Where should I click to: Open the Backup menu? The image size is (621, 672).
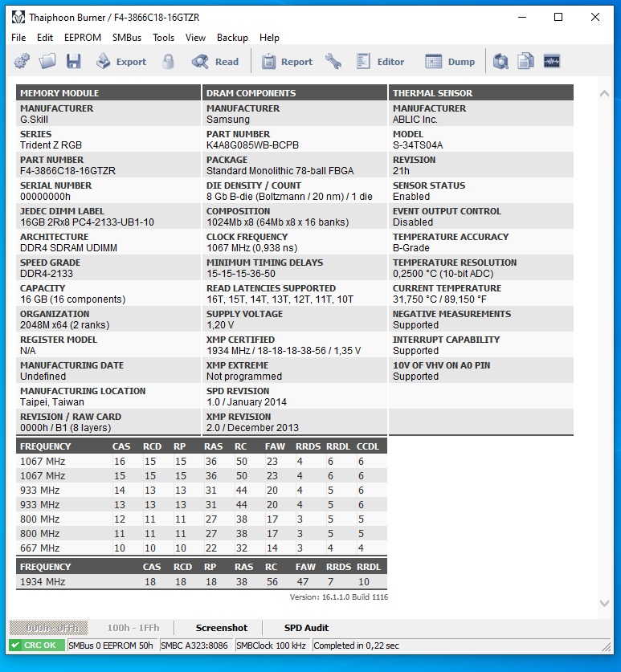tap(232, 38)
